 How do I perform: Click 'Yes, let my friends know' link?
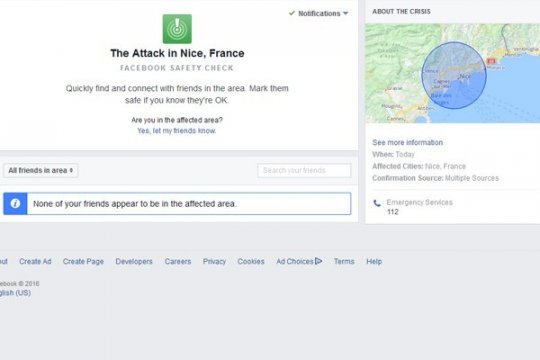(177, 131)
